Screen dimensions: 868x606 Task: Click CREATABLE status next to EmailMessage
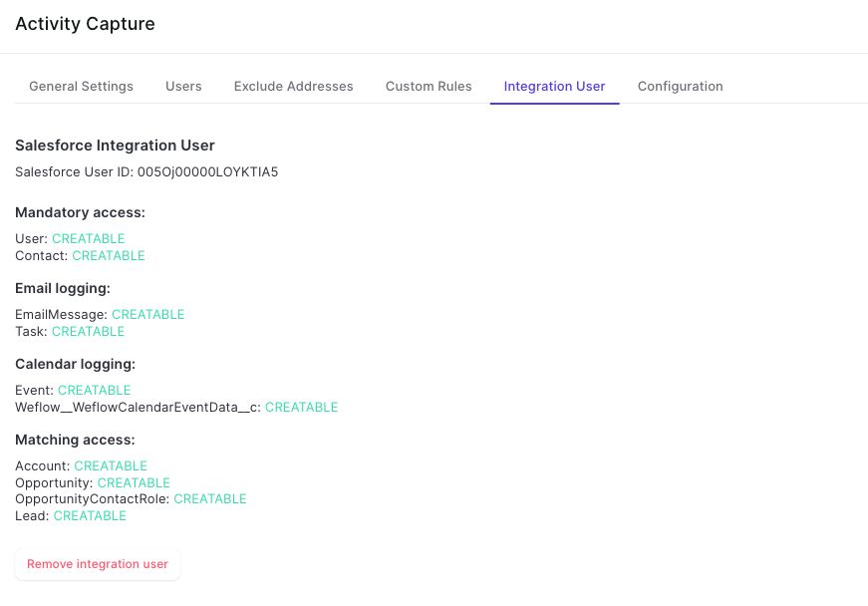click(147, 314)
